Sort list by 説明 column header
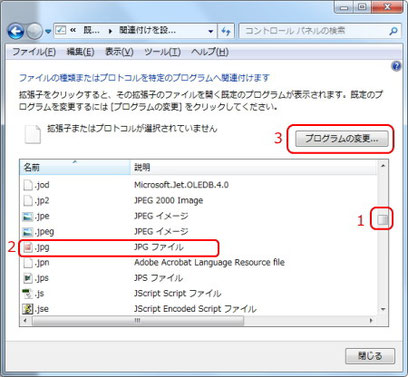 pos(253,167)
